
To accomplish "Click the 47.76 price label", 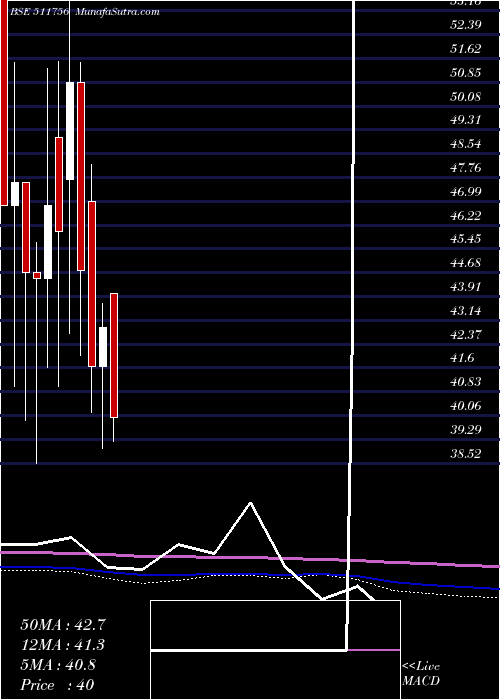I will click(466, 168).
